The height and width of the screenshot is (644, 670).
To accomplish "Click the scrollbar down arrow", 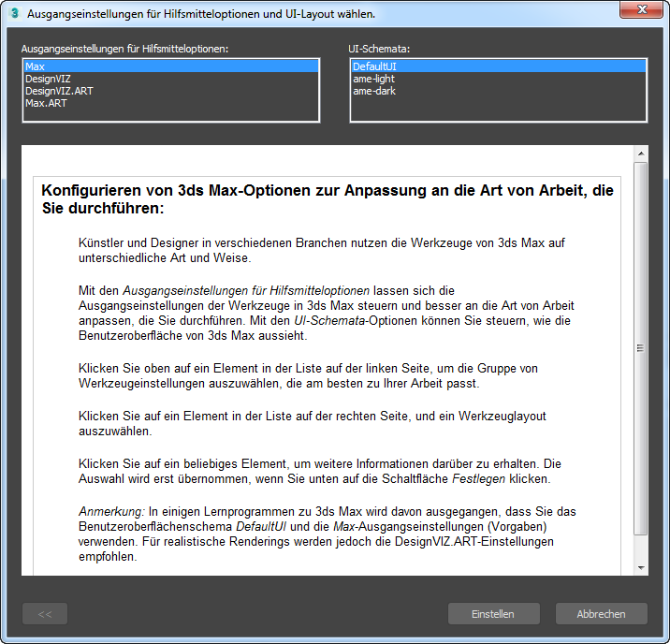I will (x=641, y=567).
